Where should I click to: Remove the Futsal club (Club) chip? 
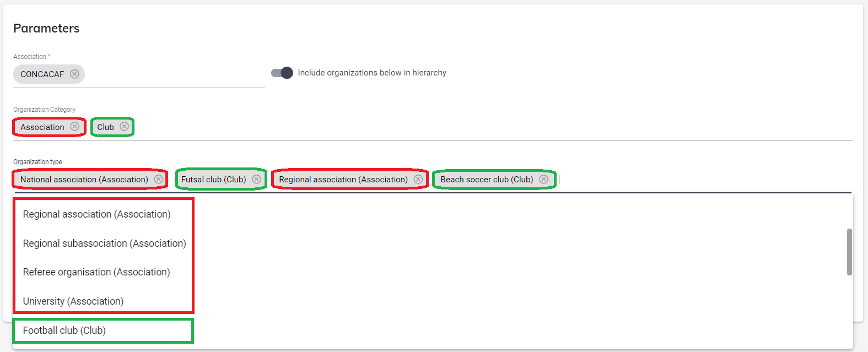(256, 179)
